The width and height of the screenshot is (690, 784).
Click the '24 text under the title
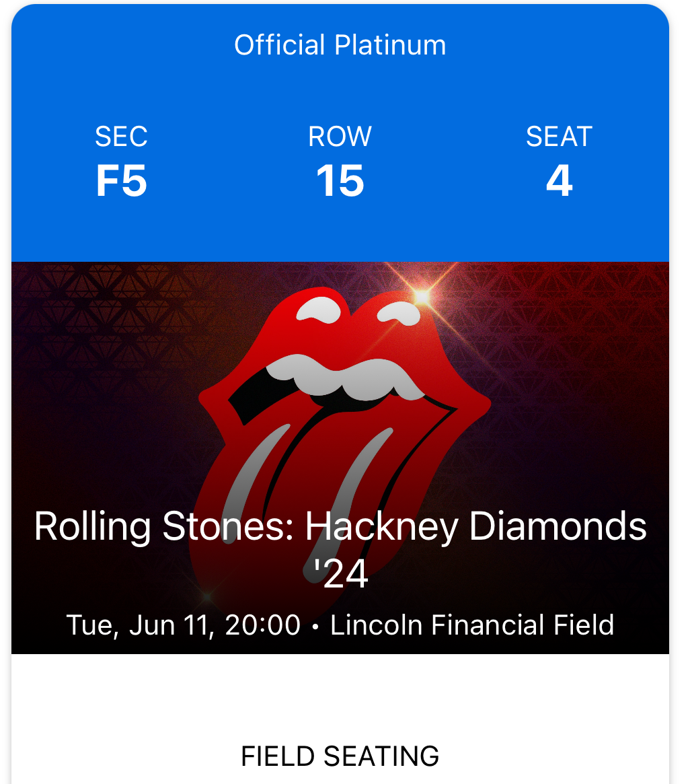point(340,574)
